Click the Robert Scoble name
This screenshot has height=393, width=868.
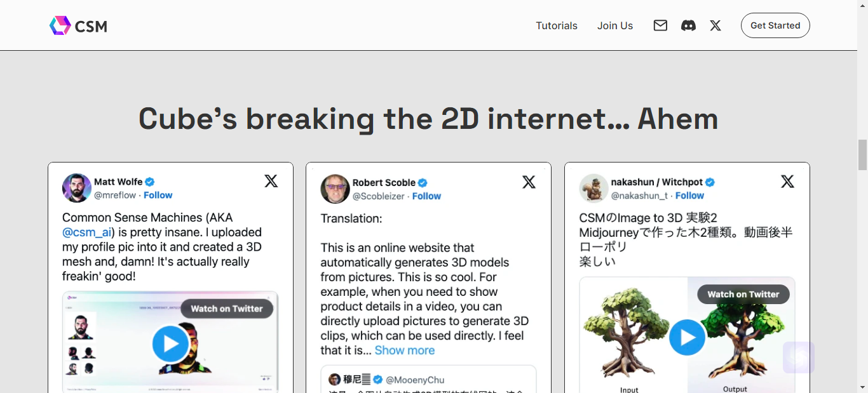point(384,182)
